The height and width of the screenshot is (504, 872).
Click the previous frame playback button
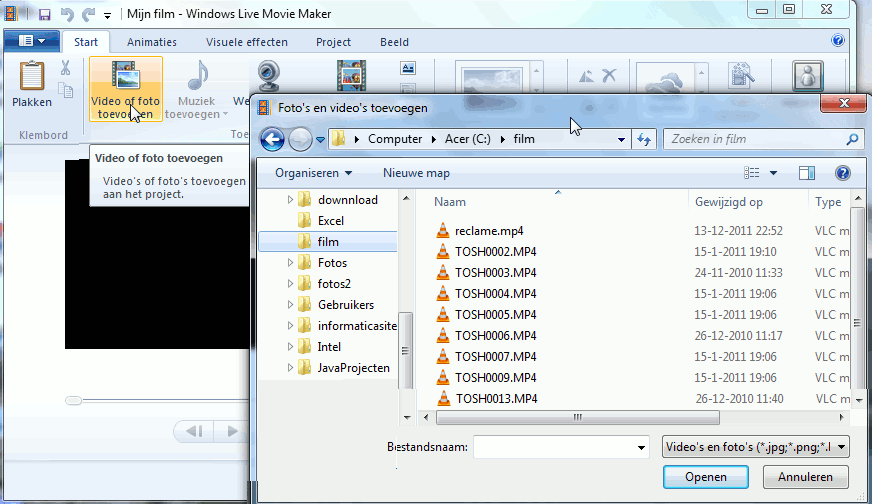[195, 431]
